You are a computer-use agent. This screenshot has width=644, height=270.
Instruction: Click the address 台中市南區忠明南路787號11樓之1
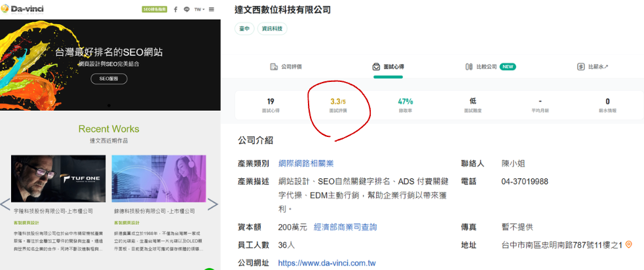click(x=562, y=245)
